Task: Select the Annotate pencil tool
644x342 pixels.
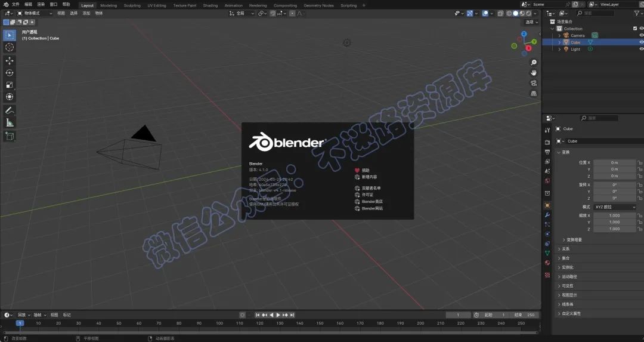Action: [10, 110]
